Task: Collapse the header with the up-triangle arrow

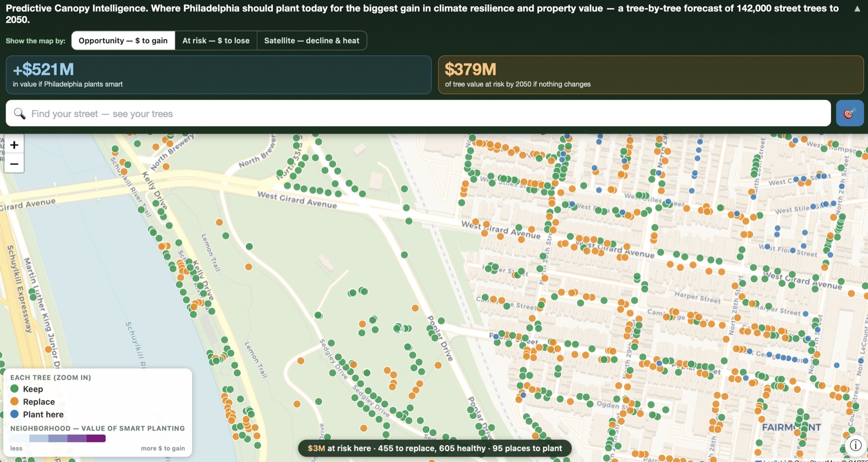Action: pyautogui.click(x=857, y=9)
